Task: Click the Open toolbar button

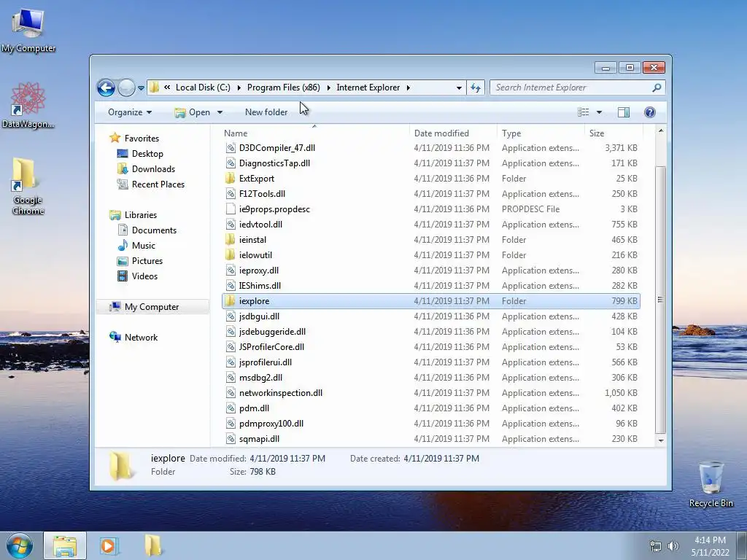Action: tap(193, 112)
